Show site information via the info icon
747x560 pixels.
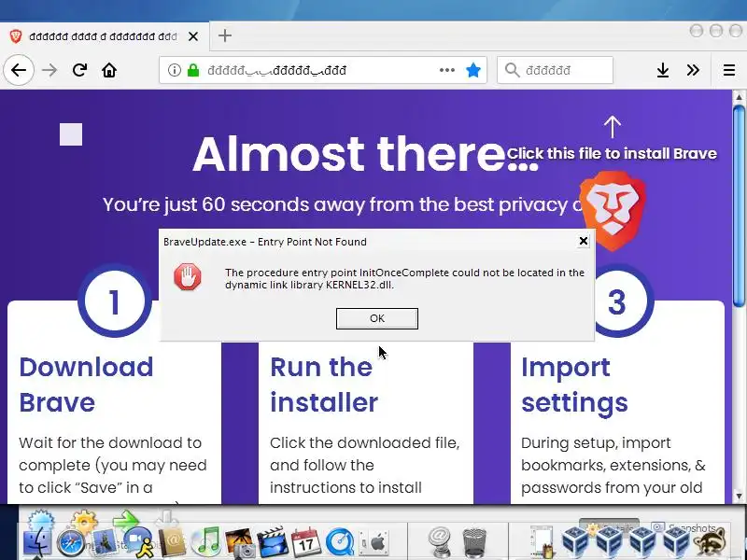pyautogui.click(x=175, y=71)
